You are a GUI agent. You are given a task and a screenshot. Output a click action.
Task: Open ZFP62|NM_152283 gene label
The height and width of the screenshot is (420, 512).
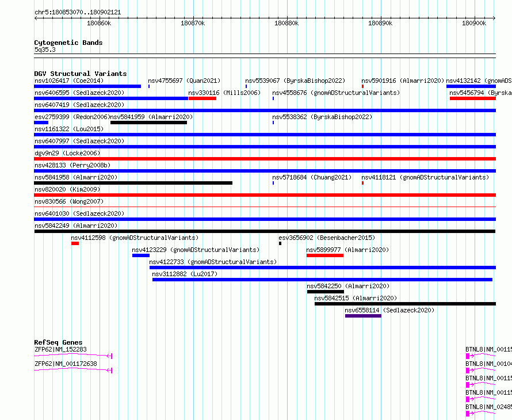61,349
